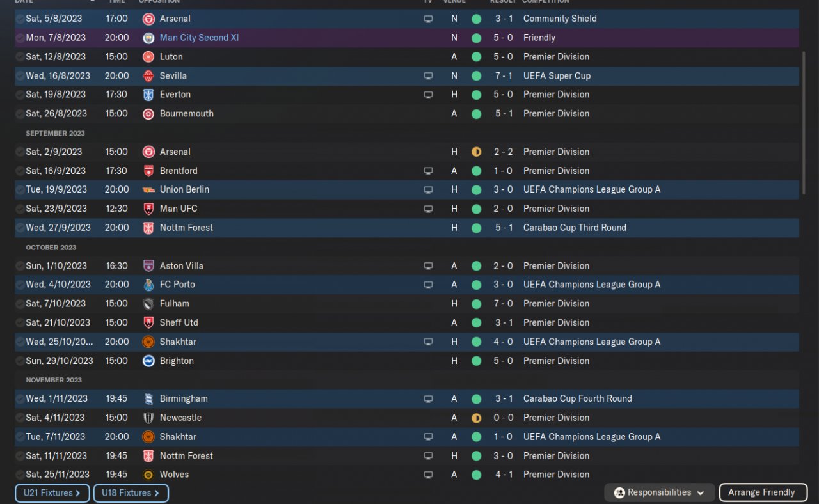This screenshot has height=504, width=819.
Task: Open the Responsibilities dropdown
Action: [660, 492]
